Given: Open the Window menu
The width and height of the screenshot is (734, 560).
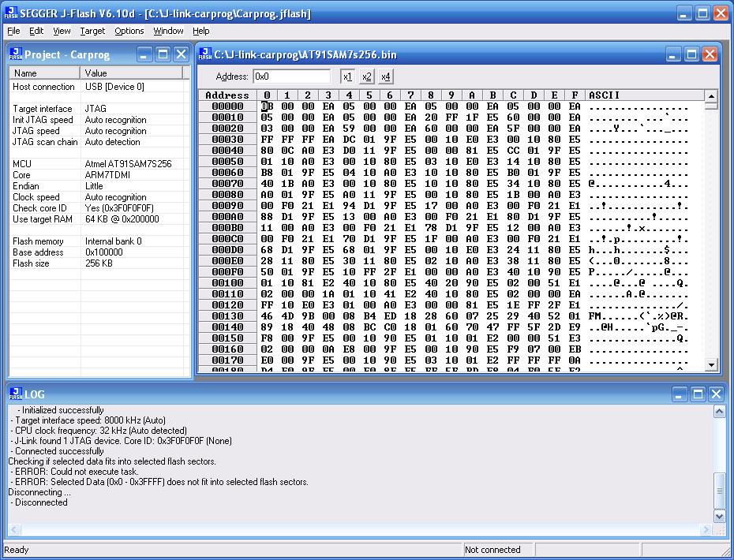Looking at the screenshot, I should tap(168, 31).
